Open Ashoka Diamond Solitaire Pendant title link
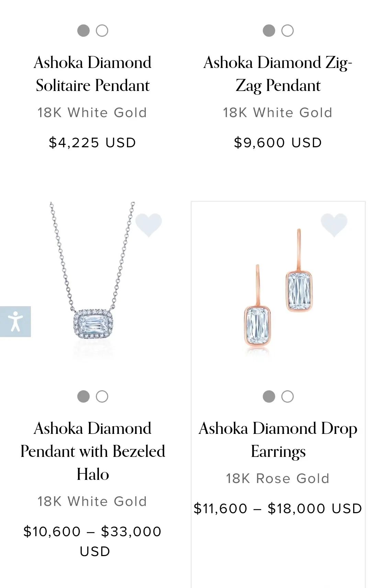This screenshot has width=371, height=588. [93, 74]
